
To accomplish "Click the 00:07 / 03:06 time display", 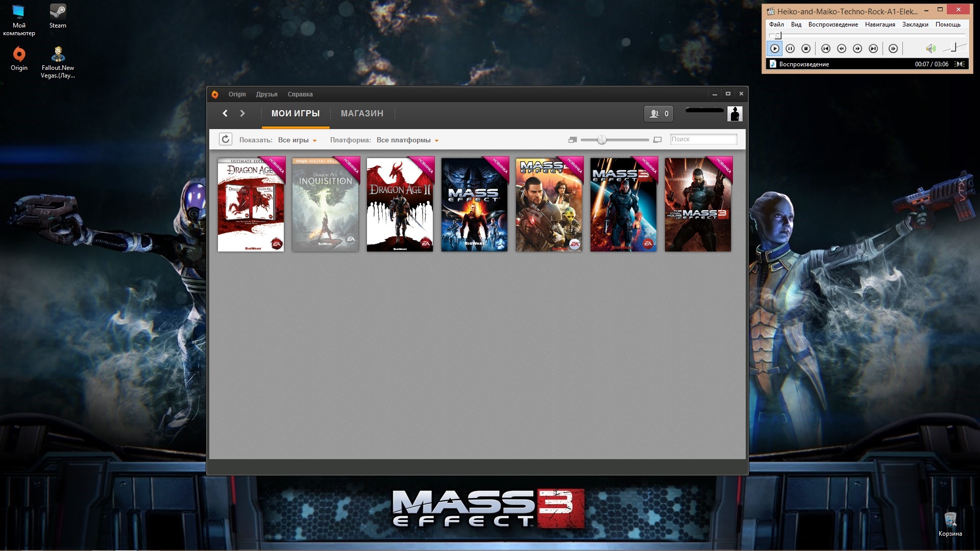I will click(932, 64).
